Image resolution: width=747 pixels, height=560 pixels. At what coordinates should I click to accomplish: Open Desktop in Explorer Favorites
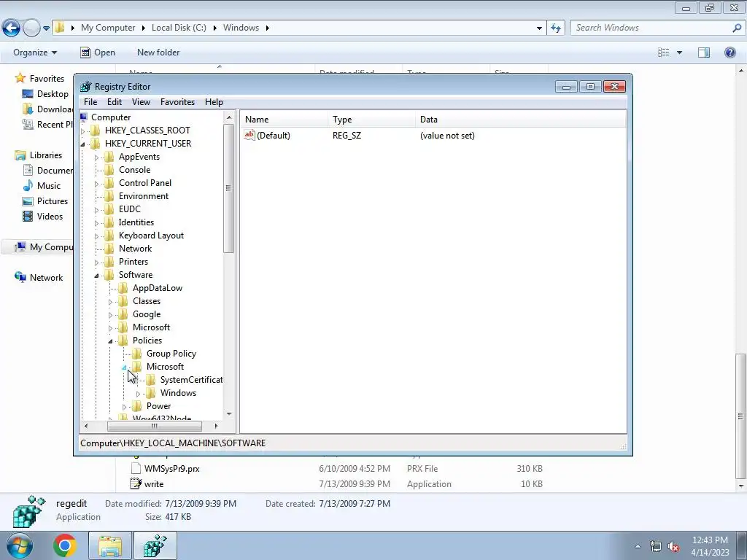tap(46, 94)
